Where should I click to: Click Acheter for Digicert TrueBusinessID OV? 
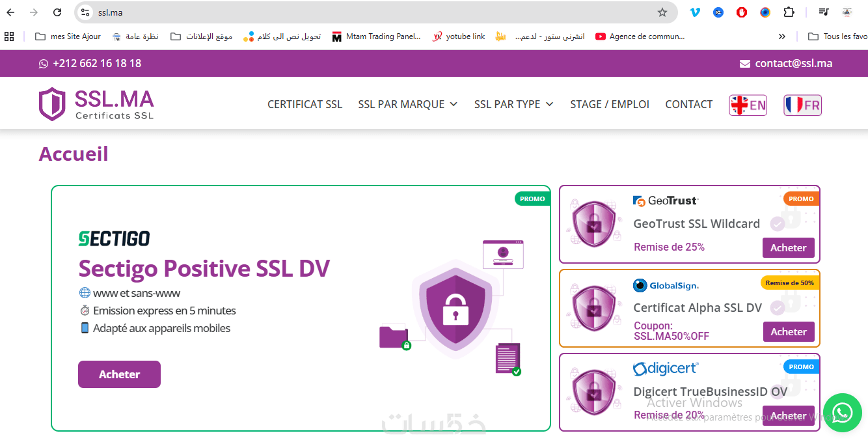[x=789, y=415]
